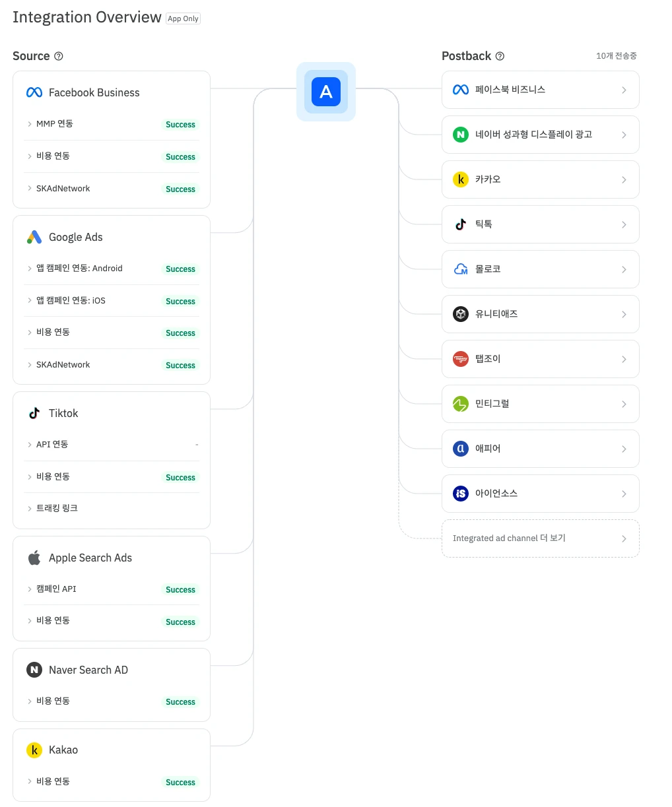Open the 아이언소스 postback chevron

click(x=624, y=494)
